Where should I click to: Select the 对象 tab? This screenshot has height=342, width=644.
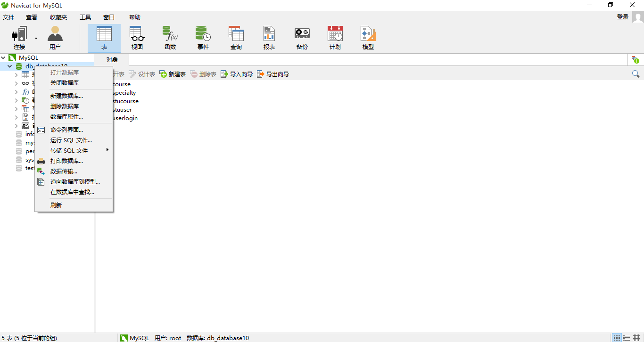[112, 60]
